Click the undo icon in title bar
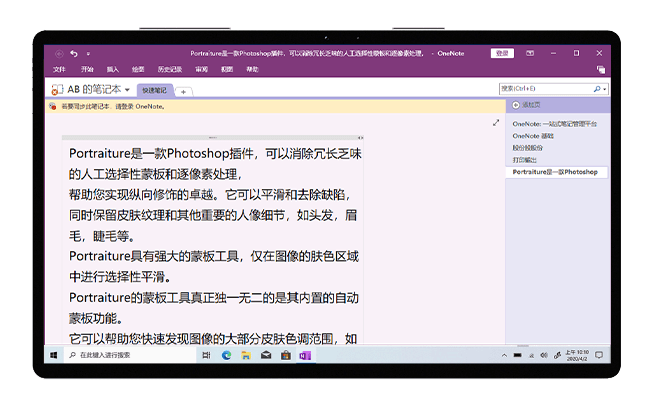 click(x=74, y=53)
